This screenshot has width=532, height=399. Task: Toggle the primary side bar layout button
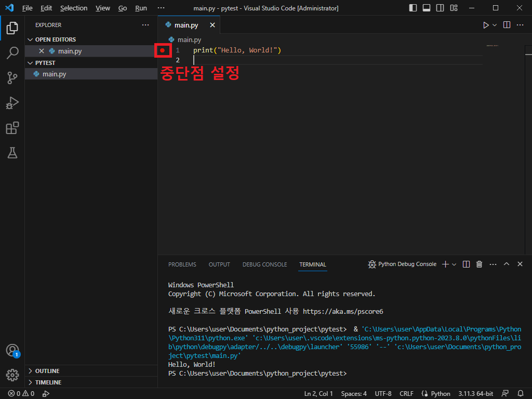tap(413, 8)
